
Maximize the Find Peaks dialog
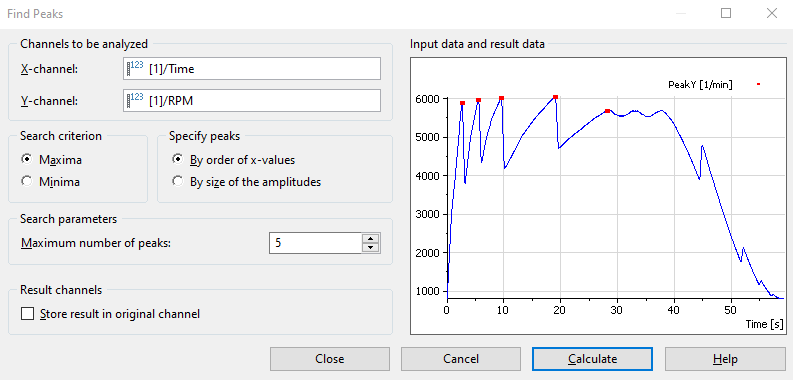pyautogui.click(x=726, y=14)
